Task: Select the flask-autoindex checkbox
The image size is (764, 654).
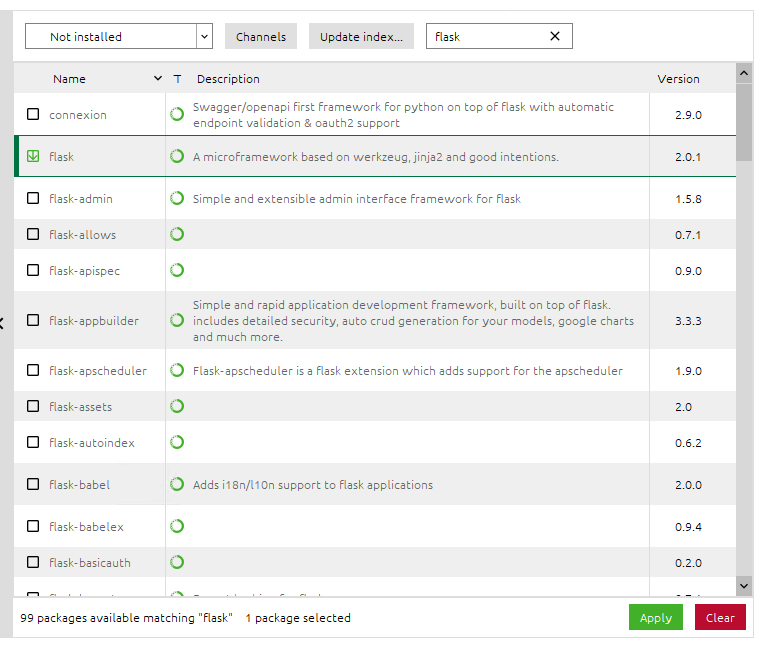Action: tap(33, 442)
